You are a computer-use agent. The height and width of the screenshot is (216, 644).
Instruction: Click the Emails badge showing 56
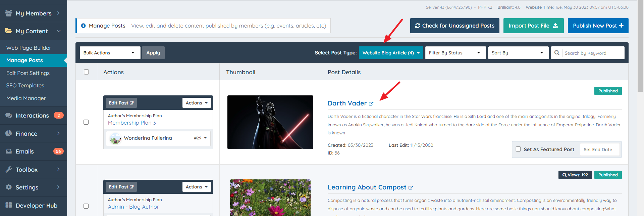pos(58,151)
